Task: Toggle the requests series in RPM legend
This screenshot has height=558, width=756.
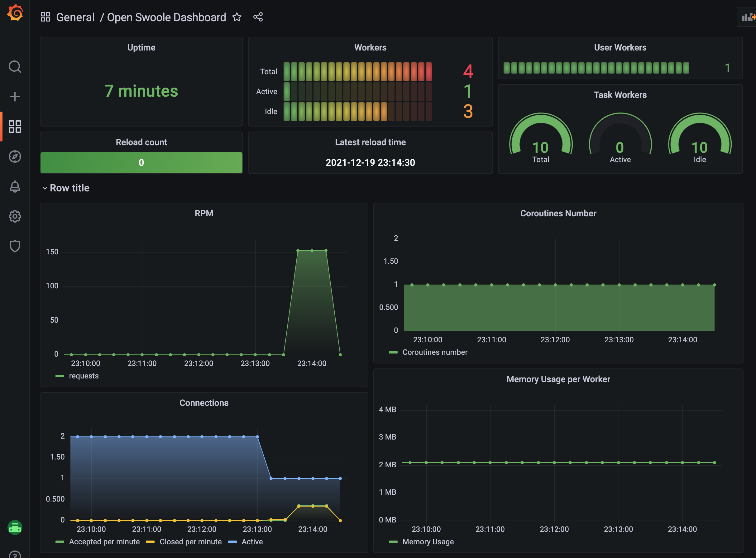Action: coord(84,376)
